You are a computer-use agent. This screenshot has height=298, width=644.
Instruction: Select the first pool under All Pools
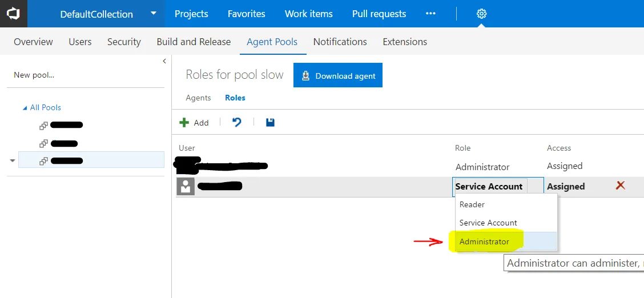tap(66, 125)
